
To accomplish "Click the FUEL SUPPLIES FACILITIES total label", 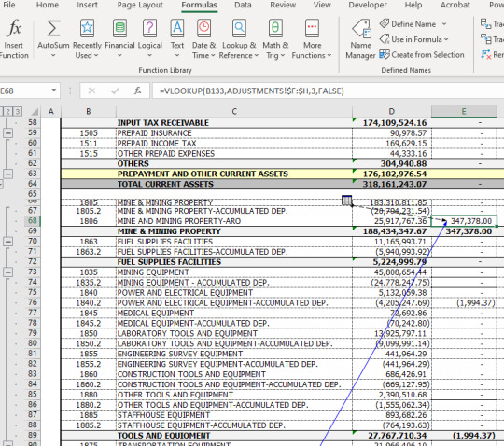I will pyautogui.click(x=169, y=262).
